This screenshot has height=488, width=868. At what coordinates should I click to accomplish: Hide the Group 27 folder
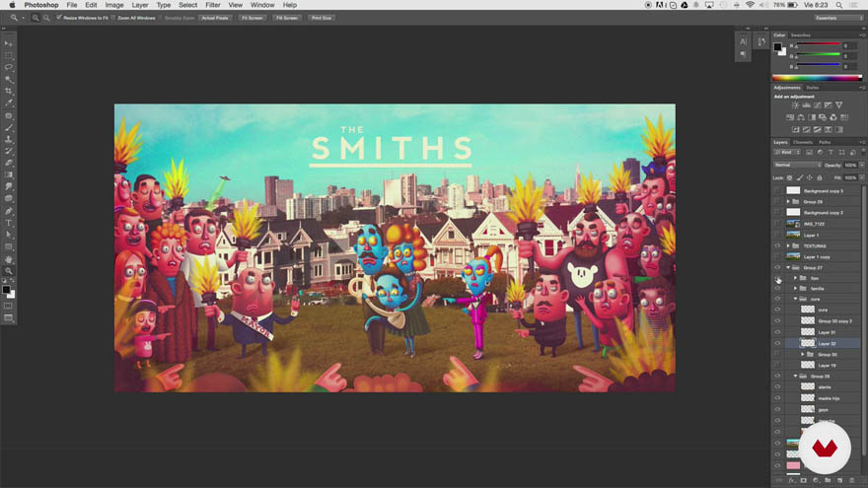coord(777,267)
